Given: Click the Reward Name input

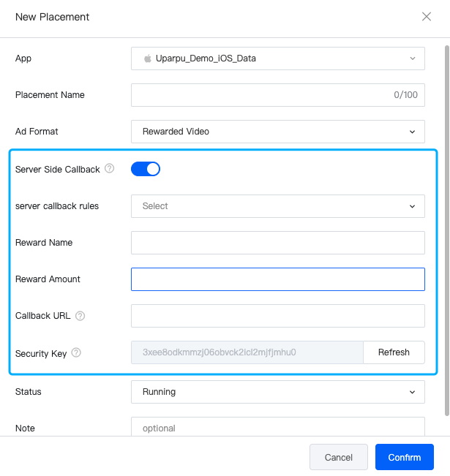Looking at the screenshot, I should tap(278, 243).
